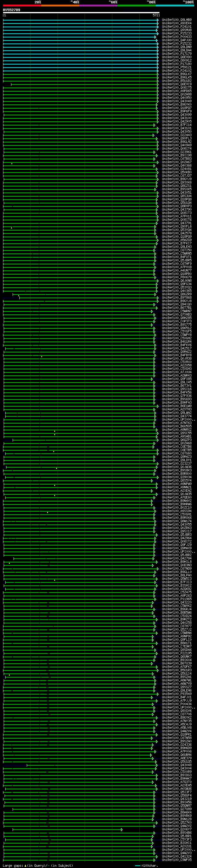
Task: Open hit UniRef100_Q8RVP3
Action: tap(177, 206)
